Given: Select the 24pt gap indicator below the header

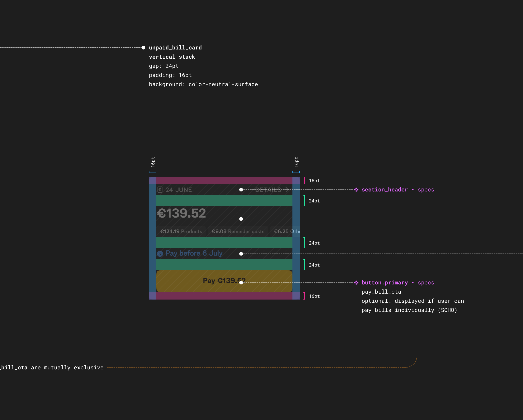Looking at the screenshot, I should tap(305, 201).
